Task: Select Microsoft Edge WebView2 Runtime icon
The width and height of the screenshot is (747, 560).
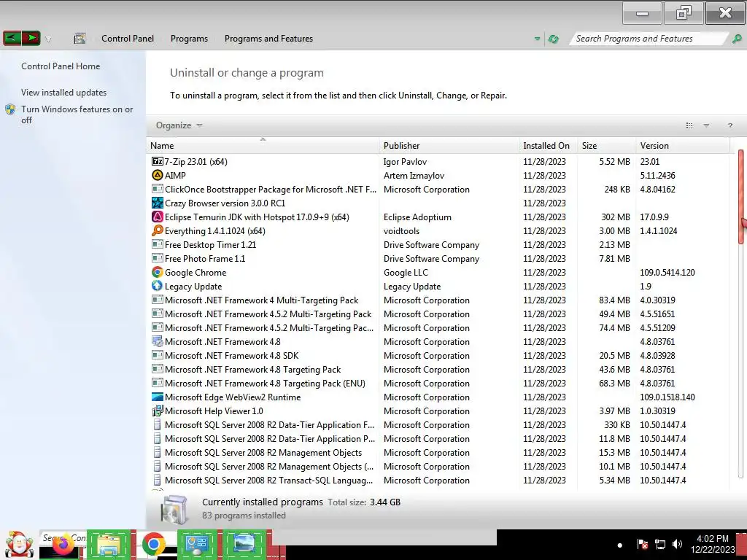Action: (x=158, y=397)
